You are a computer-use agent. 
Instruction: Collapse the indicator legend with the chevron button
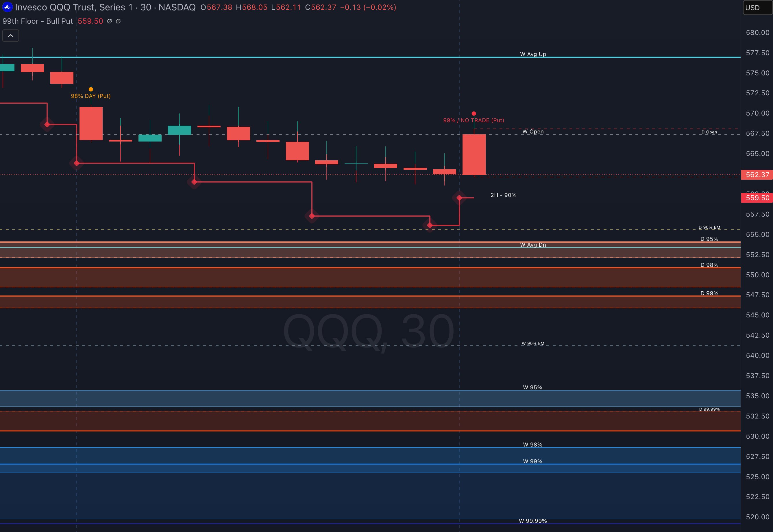click(11, 36)
